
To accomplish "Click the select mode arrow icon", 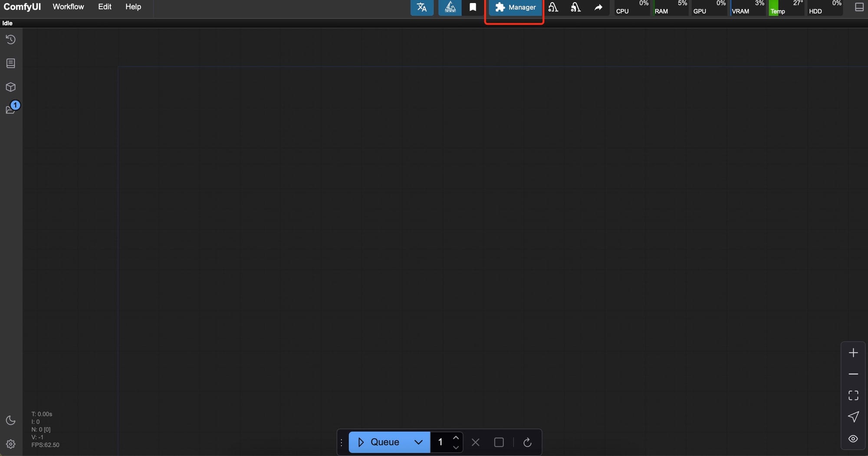I will pos(853,417).
